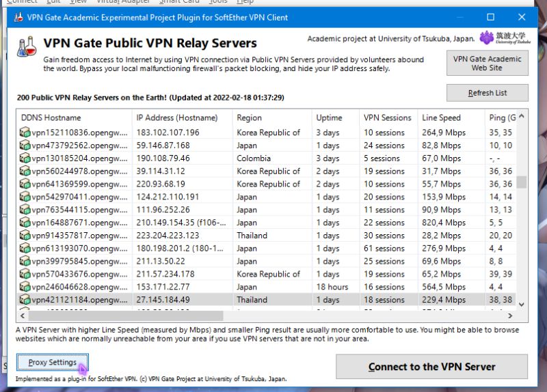The image size is (547, 392).
Task: Click the 264,9 Mbps line speed cell
Action: click(x=444, y=132)
